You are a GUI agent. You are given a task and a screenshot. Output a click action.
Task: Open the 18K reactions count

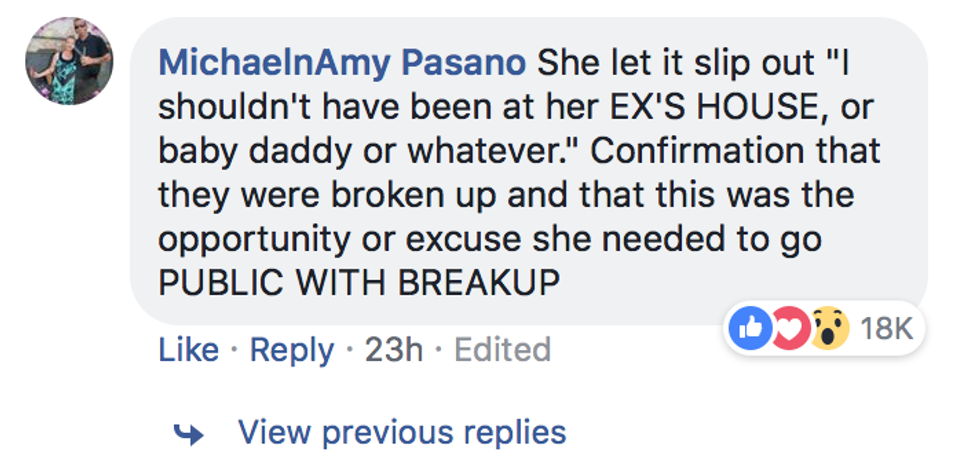coord(885,326)
